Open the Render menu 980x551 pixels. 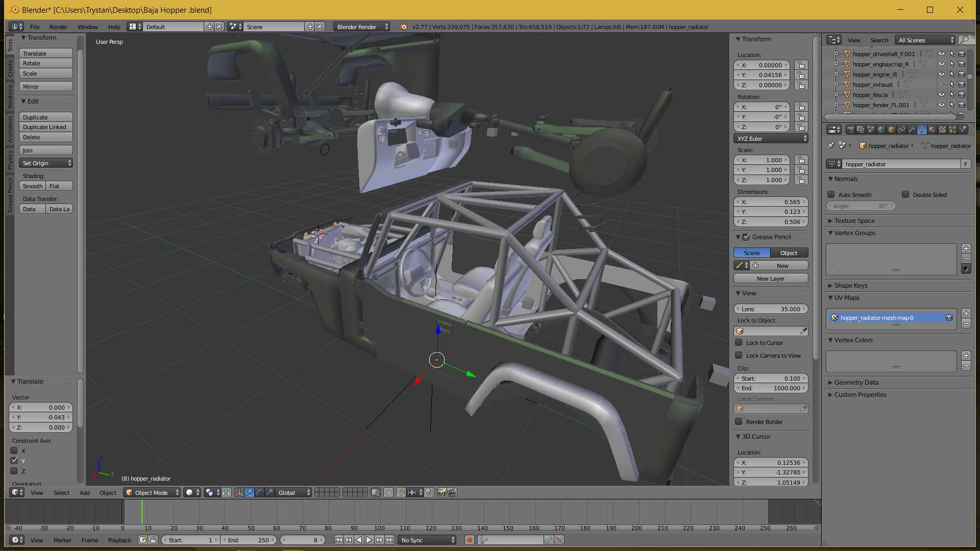pyautogui.click(x=58, y=27)
